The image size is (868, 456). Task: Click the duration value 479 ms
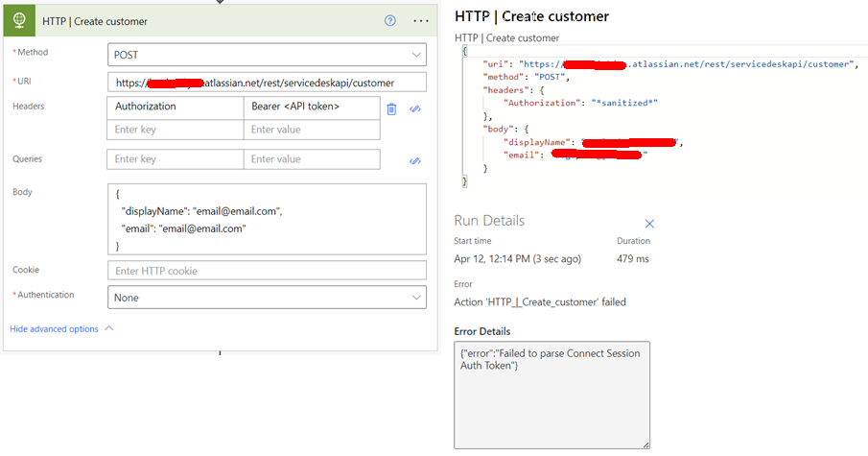click(633, 259)
